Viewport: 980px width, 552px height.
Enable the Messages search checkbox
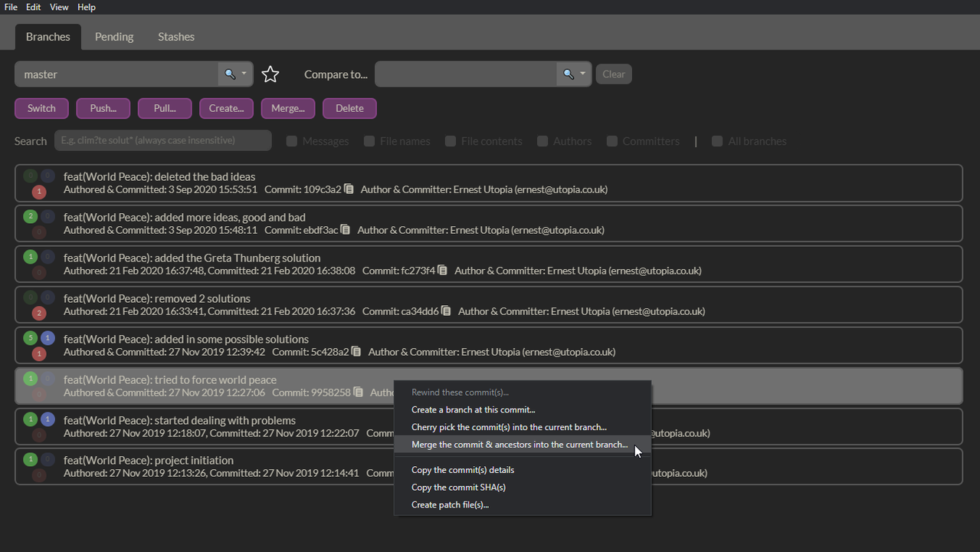pos(292,141)
